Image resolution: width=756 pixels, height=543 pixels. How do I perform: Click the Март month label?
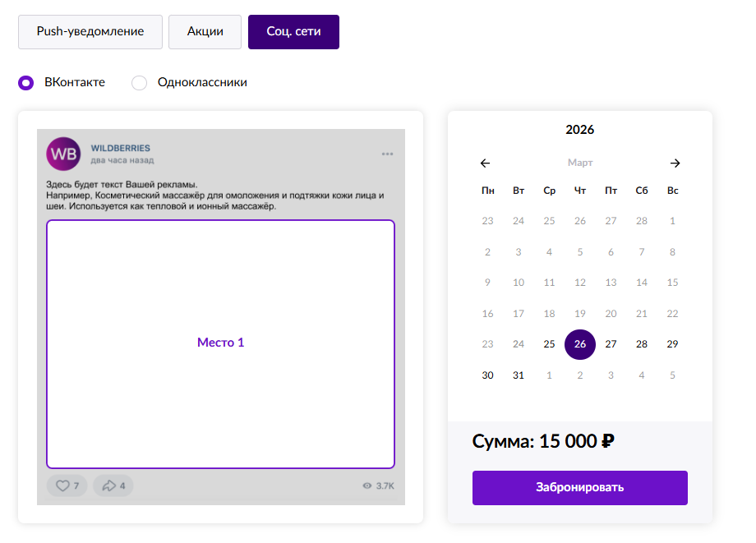click(x=580, y=163)
